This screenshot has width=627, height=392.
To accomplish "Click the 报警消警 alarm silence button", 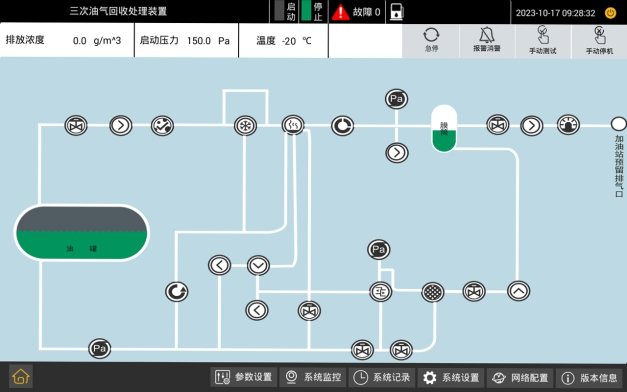I will 487,40.
